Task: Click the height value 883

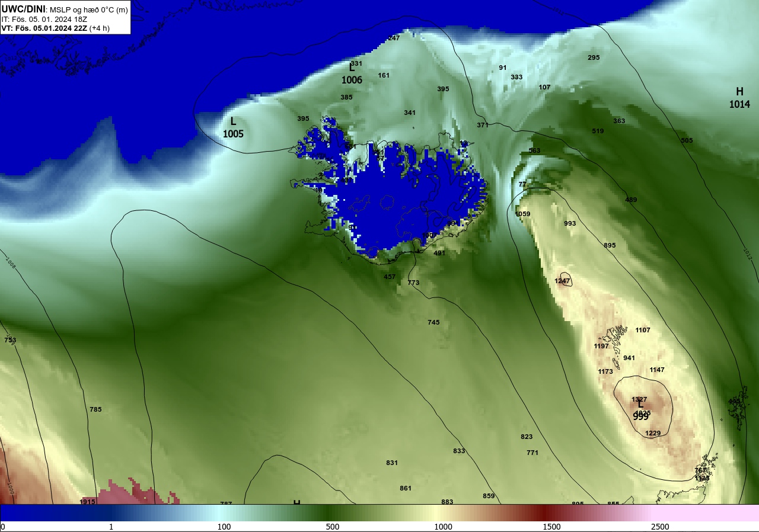Action: [447, 502]
